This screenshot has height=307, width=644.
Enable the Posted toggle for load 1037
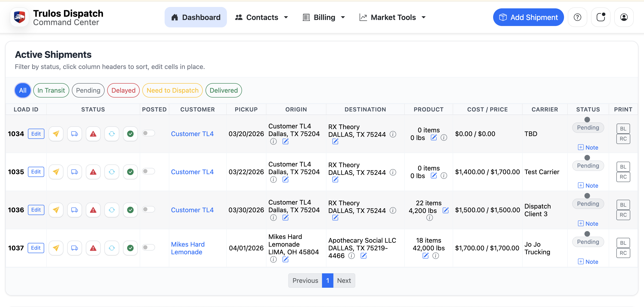tap(149, 248)
